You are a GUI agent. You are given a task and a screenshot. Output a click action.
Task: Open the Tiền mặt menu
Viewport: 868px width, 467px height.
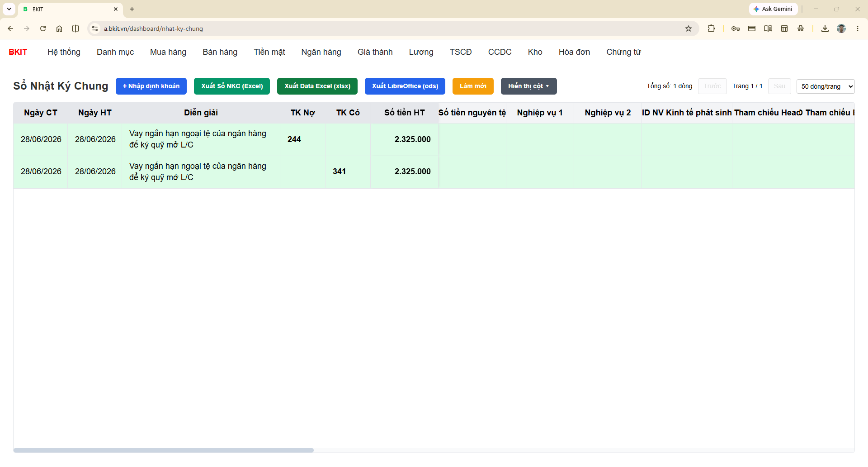coord(269,52)
